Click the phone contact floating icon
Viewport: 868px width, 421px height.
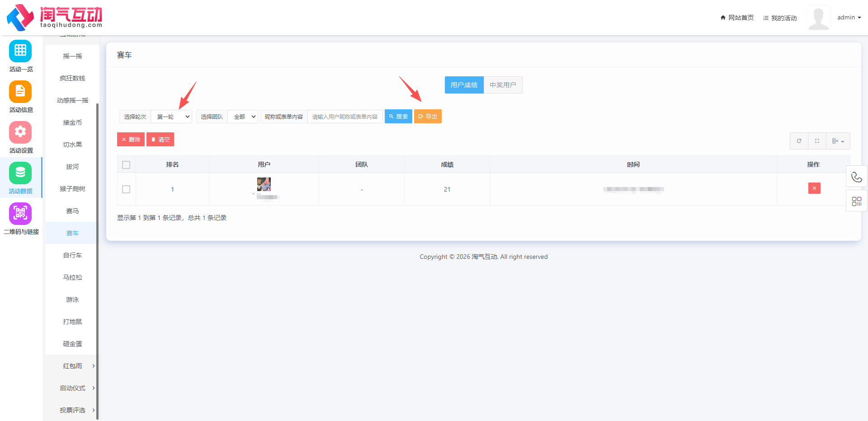coord(857,177)
